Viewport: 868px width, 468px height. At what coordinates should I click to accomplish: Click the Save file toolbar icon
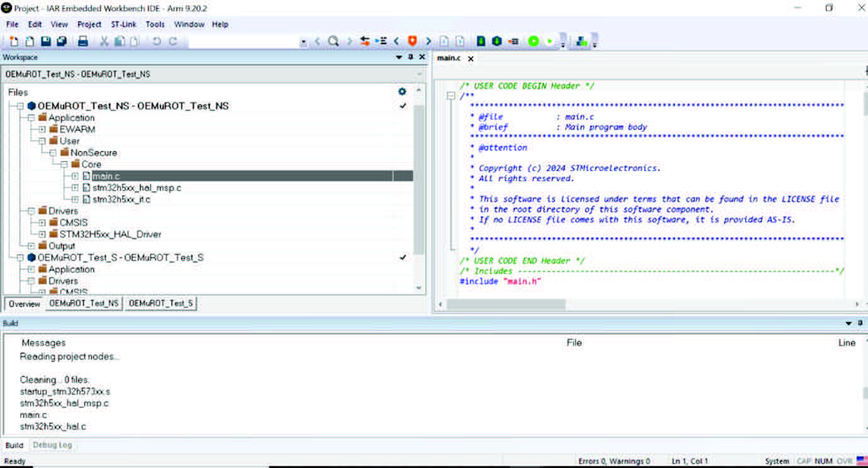46,42
